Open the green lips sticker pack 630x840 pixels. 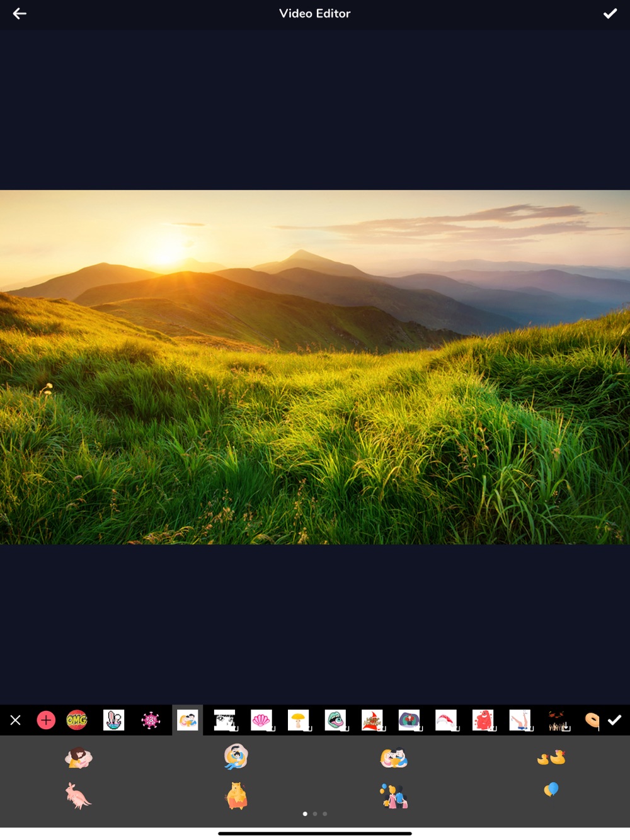(x=336, y=720)
